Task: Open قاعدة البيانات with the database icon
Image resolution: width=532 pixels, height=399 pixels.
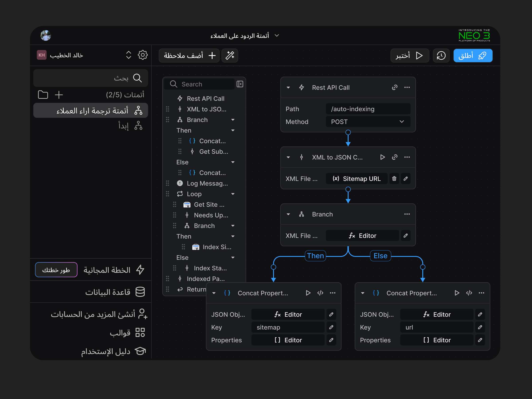Action: pos(140,292)
